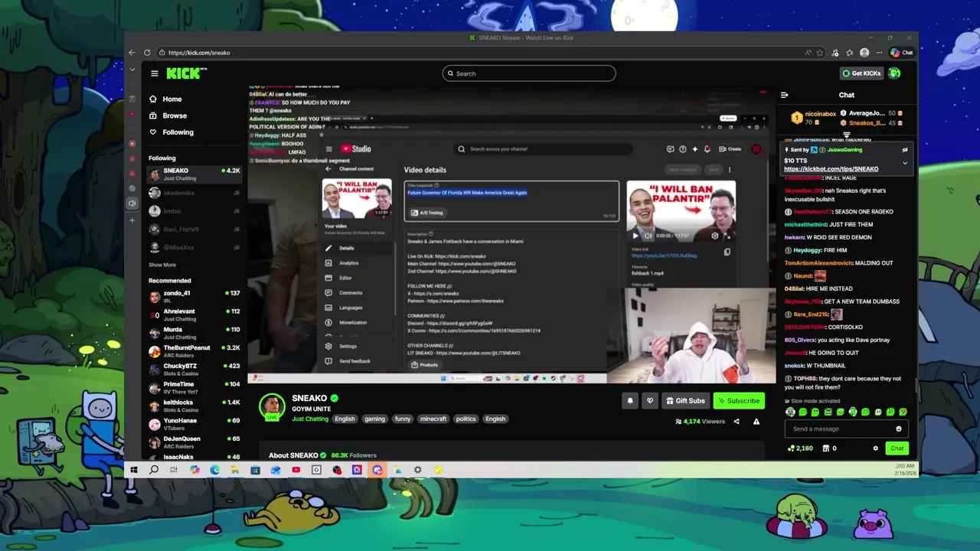Open the emoji picker in chat

[899, 429]
